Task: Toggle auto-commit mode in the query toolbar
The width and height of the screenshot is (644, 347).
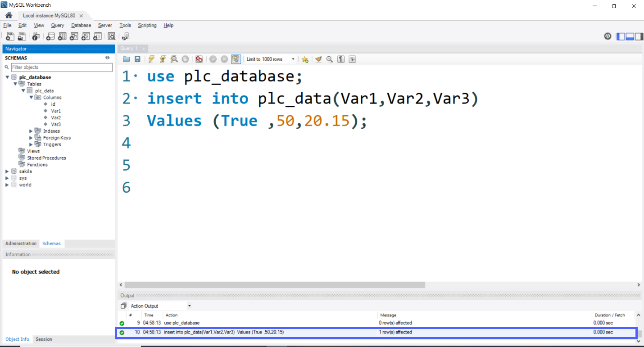Action: 236,59
